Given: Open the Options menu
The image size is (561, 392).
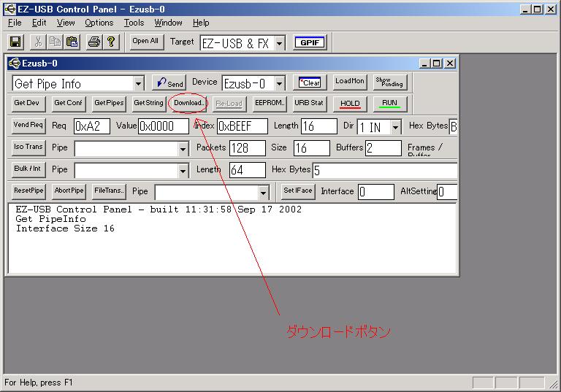Looking at the screenshot, I should tap(99, 23).
